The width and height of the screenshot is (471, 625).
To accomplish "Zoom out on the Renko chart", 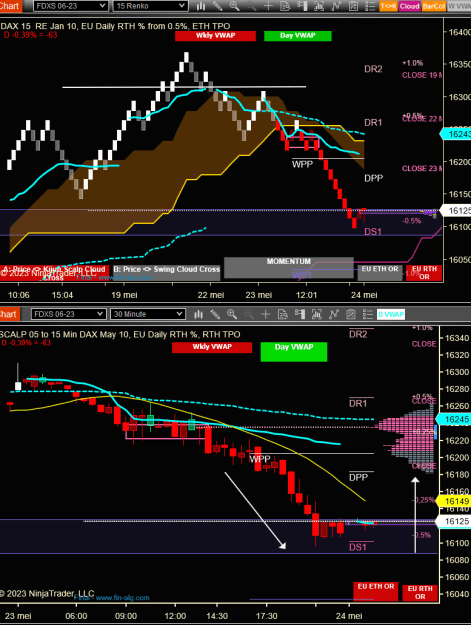I will tap(251, 6).
